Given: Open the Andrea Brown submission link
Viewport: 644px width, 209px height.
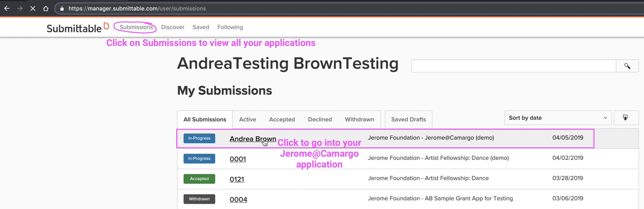Looking at the screenshot, I should coord(253,139).
